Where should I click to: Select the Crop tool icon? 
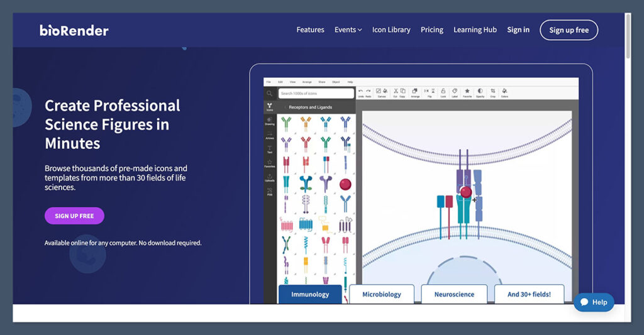click(x=492, y=91)
